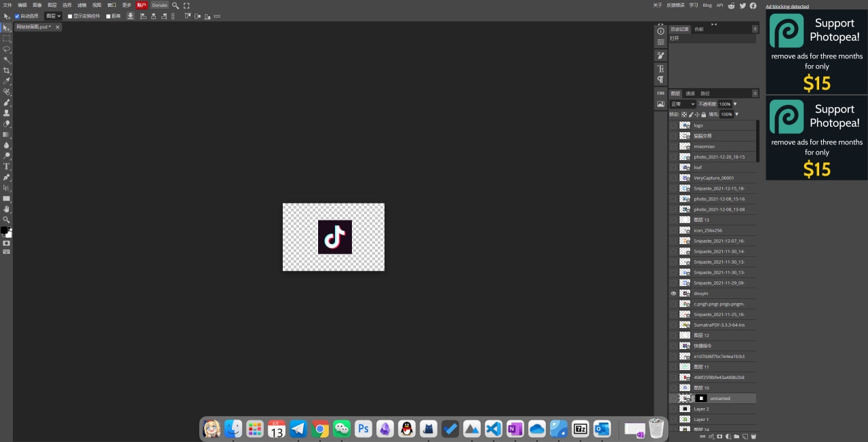This screenshot has height=442, width=868.
Task: Click the unnamed layer mask thumbnail
Action: click(701, 399)
